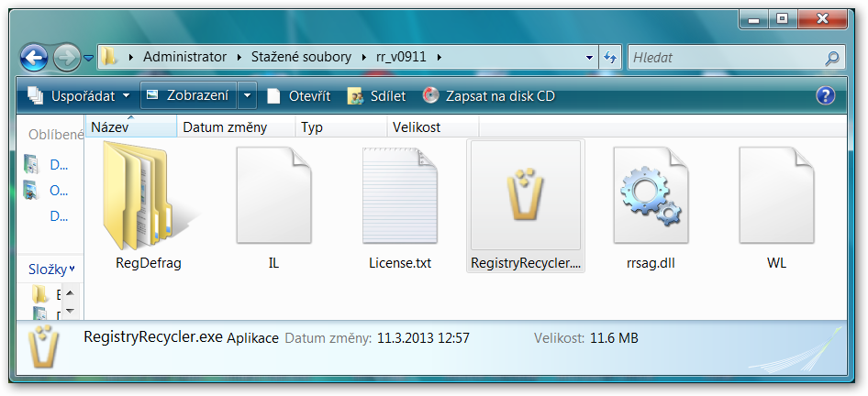Sort by the Název column header
868x396 pixels.
(x=131, y=127)
